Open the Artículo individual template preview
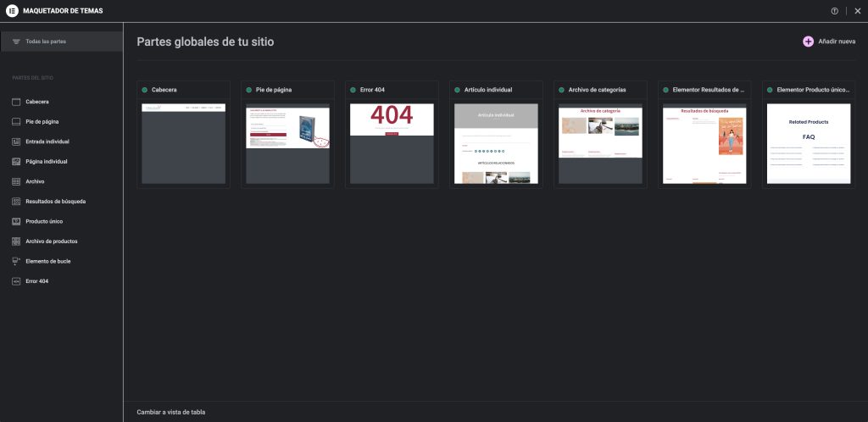This screenshot has width=868, height=422. [496, 142]
